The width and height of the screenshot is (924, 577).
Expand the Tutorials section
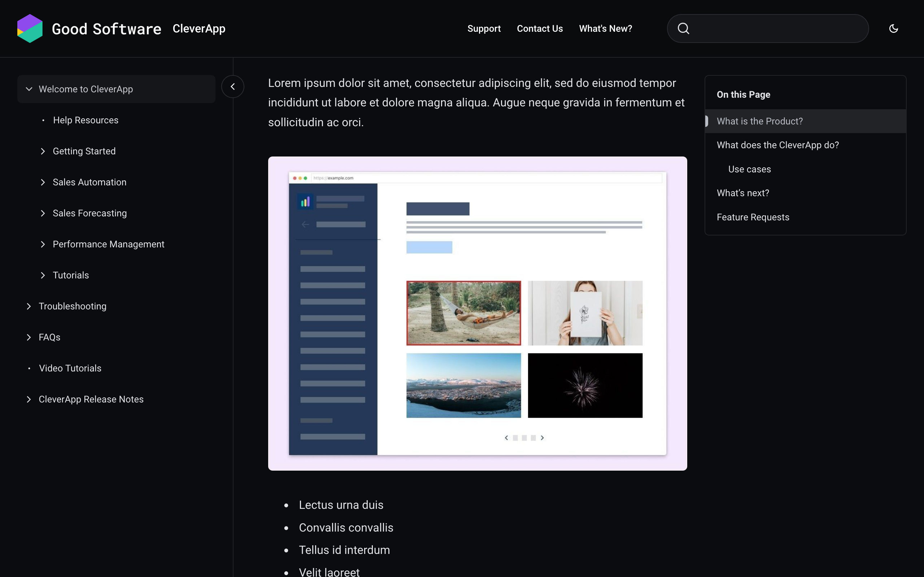tap(43, 275)
